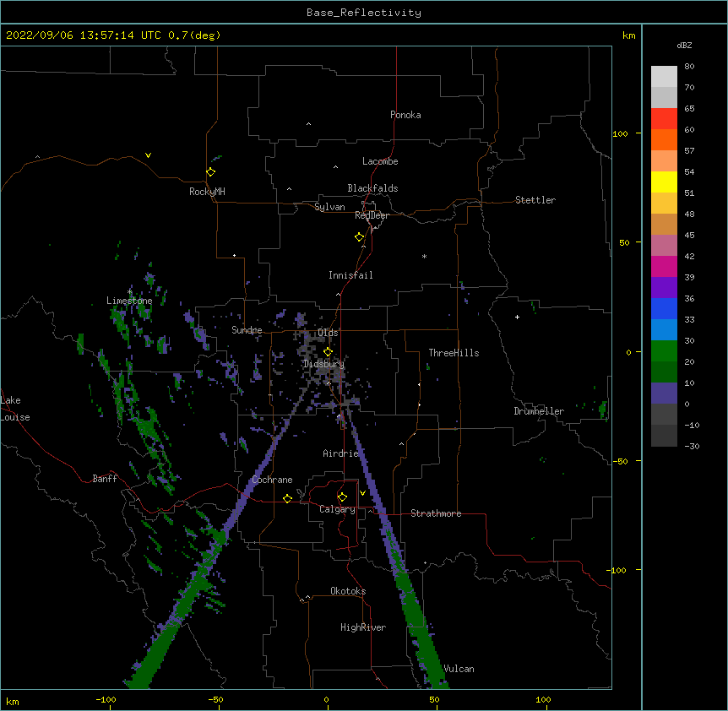Click the Ponoka city label
The width and height of the screenshot is (728, 711).
click(x=405, y=115)
